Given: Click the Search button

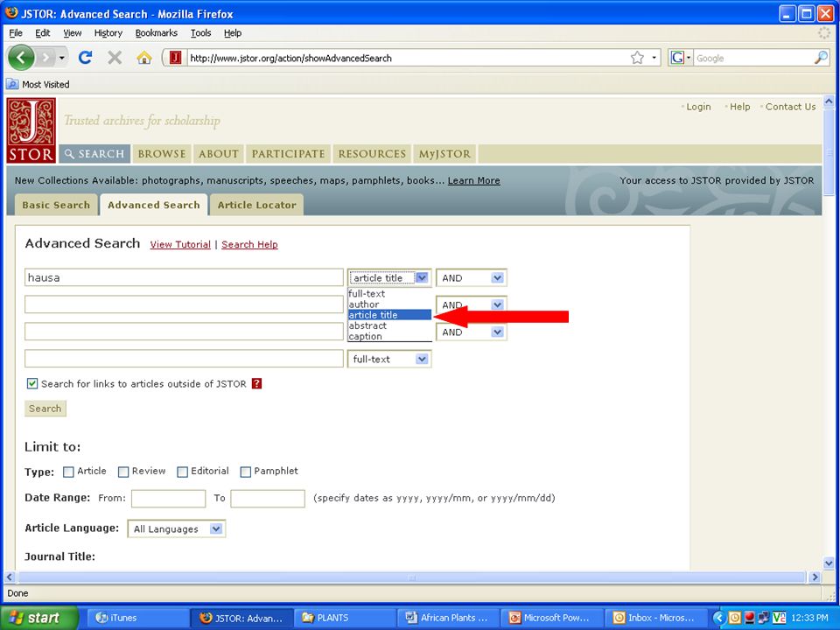Looking at the screenshot, I should (45, 409).
